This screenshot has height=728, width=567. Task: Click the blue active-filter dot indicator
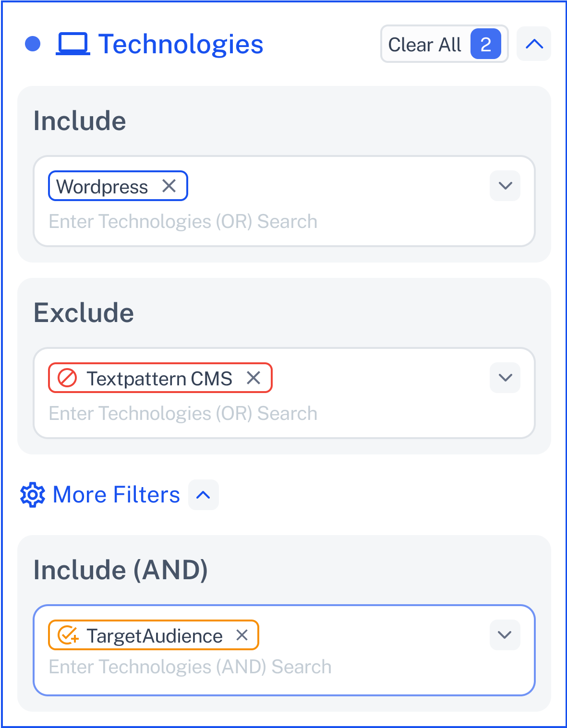(x=33, y=44)
